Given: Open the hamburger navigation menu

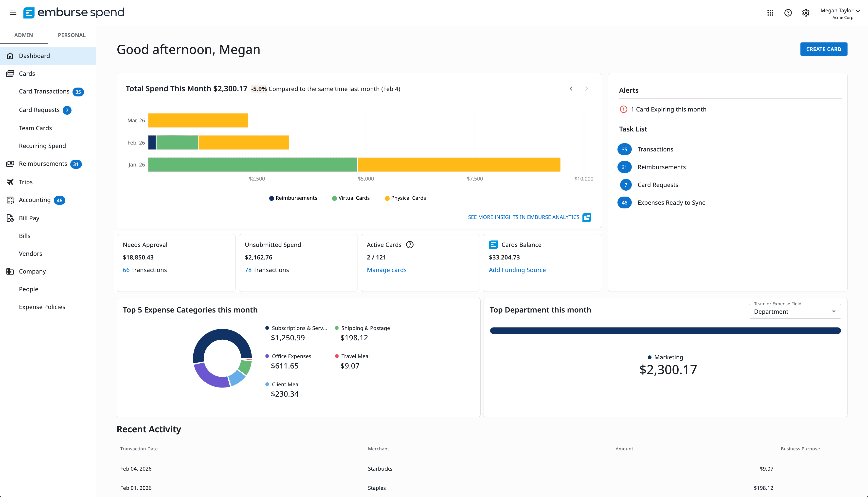Looking at the screenshot, I should 13,13.
